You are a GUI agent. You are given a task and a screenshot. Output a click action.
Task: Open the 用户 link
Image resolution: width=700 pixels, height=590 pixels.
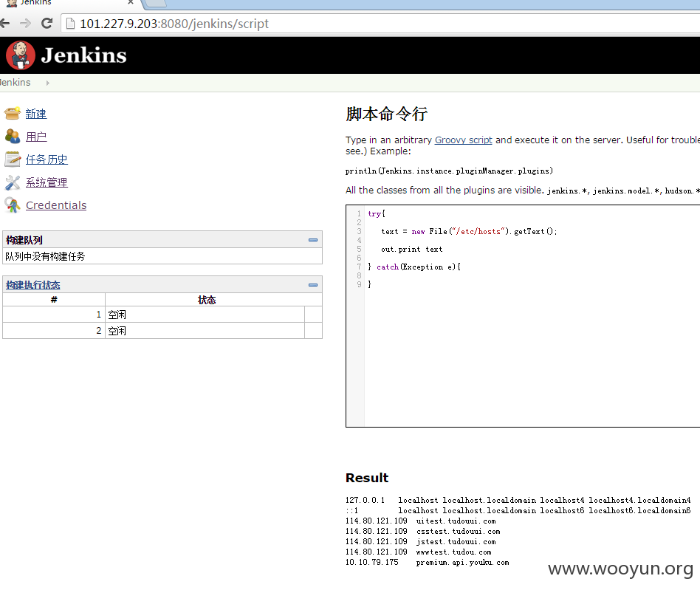(x=36, y=137)
